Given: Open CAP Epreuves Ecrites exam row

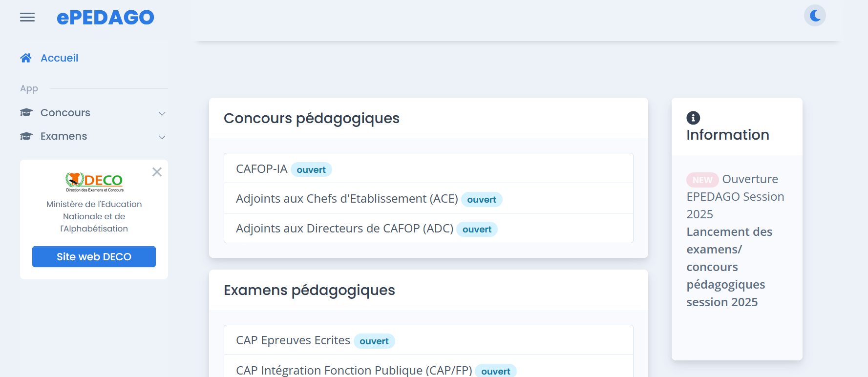Looking at the screenshot, I should click(x=428, y=340).
